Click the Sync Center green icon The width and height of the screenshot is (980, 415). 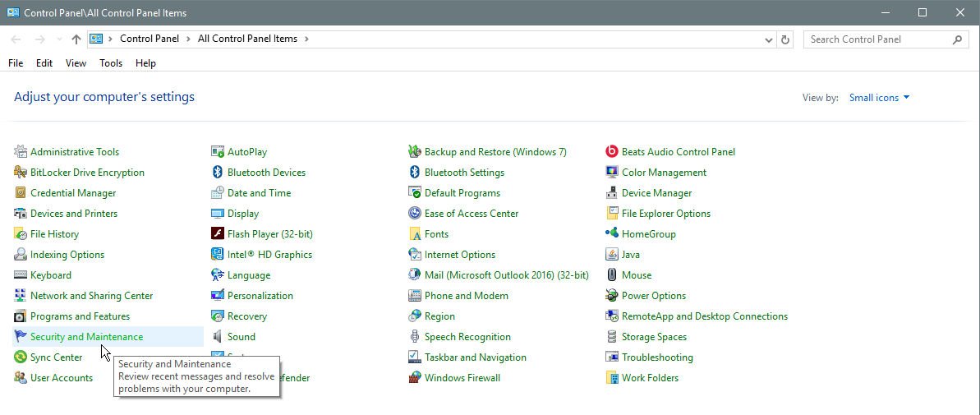(21, 357)
